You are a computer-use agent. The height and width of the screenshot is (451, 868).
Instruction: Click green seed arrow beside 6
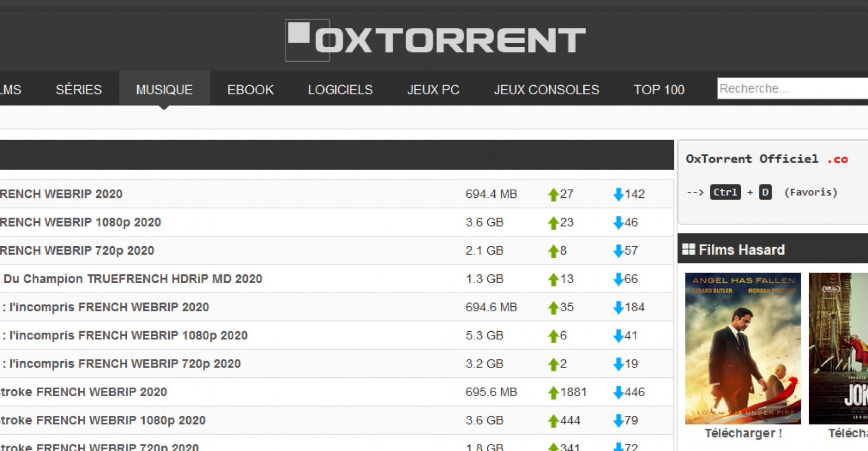pyautogui.click(x=553, y=336)
